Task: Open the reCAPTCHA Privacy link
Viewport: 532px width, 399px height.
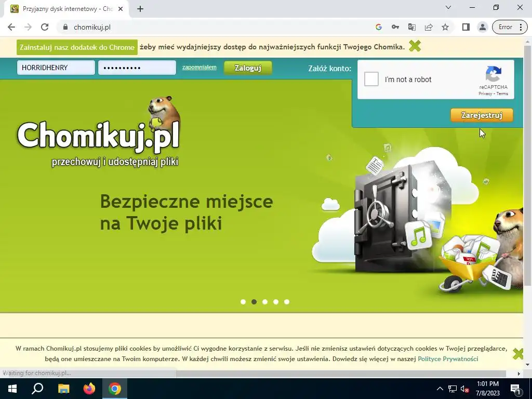Action: point(485,94)
